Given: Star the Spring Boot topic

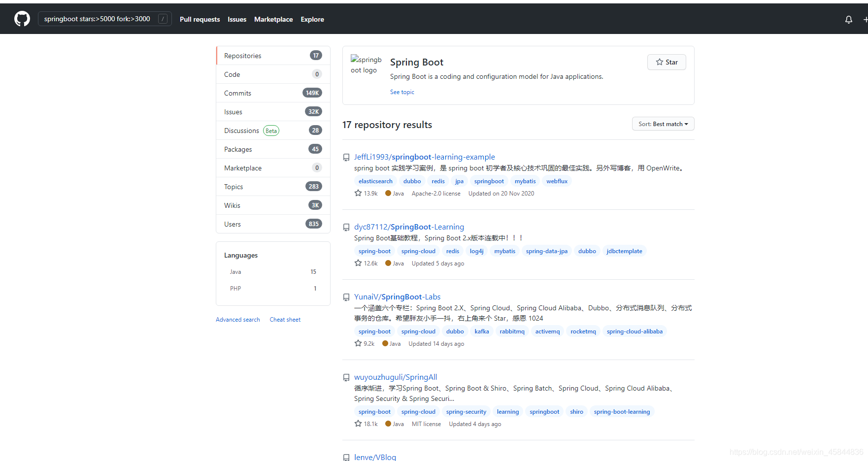Looking at the screenshot, I should point(667,62).
